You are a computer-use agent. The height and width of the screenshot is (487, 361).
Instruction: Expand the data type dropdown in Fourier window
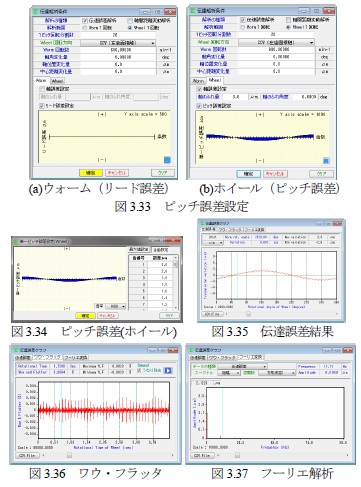point(243,366)
